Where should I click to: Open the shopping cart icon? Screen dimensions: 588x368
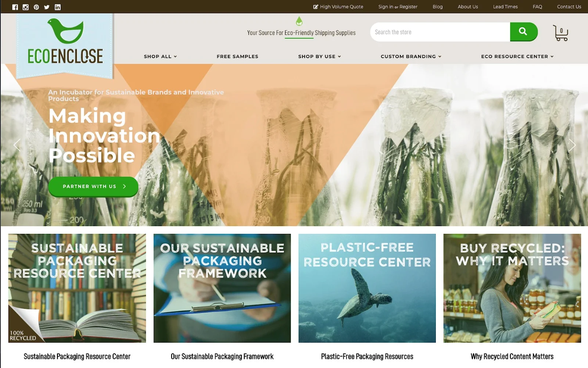pos(561,33)
